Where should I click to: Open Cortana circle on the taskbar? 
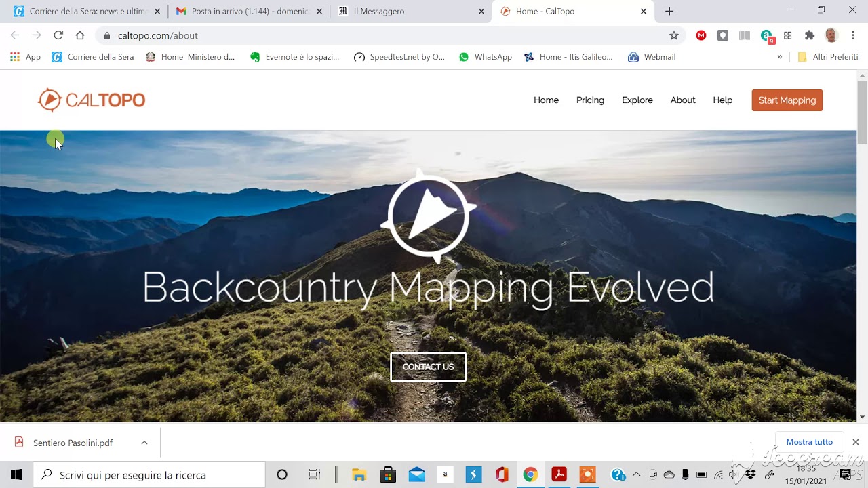pyautogui.click(x=282, y=474)
